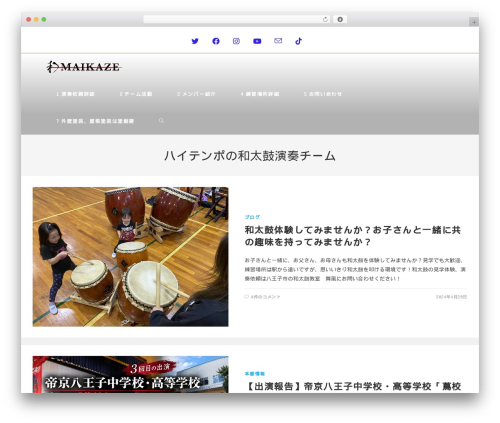The height and width of the screenshot is (423, 500).
Task: Open menu item 1 演奏依頼詳細
Action: point(75,94)
